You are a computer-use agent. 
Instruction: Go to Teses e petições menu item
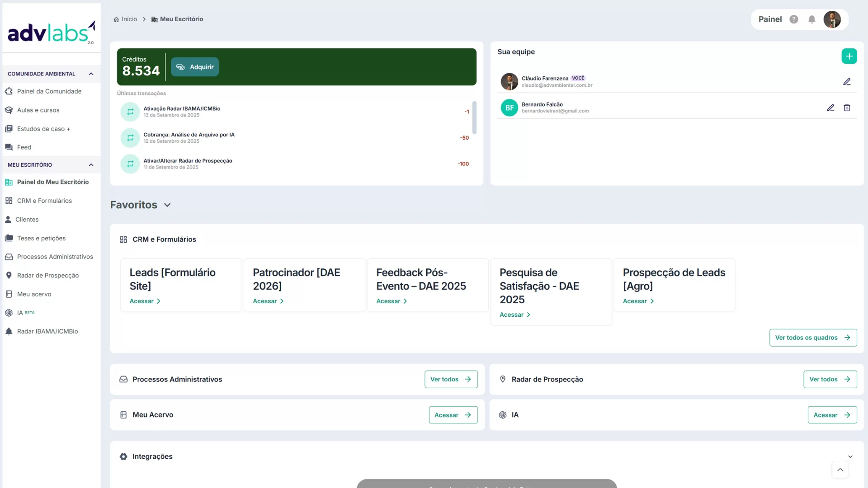(41, 238)
